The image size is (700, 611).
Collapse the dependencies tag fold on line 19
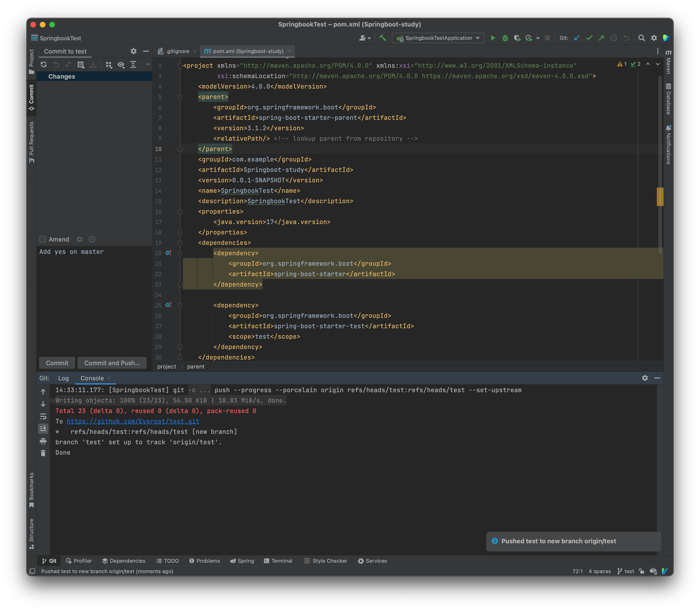coord(180,243)
